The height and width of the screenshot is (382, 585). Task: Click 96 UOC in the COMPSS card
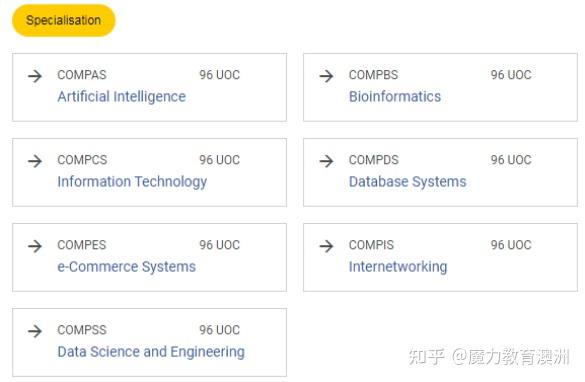(219, 330)
